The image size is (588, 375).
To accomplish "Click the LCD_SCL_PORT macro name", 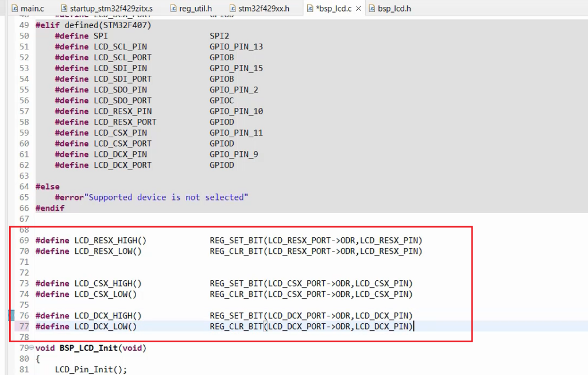I will point(123,57).
